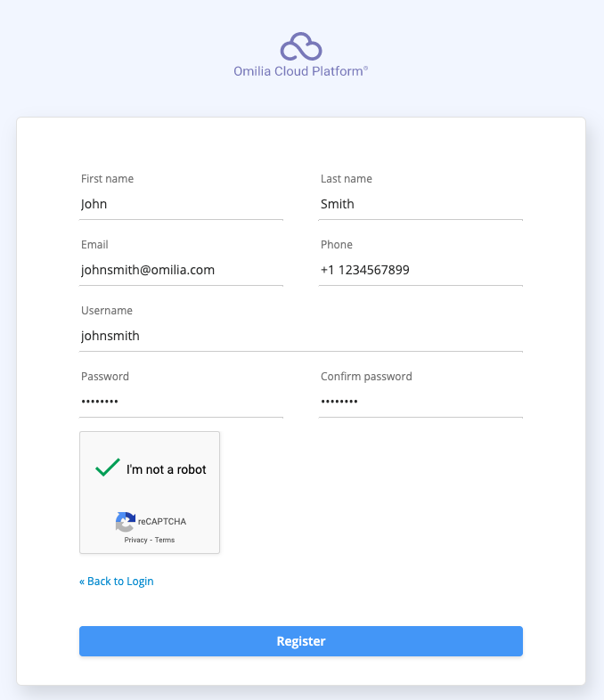Click the "Username" field label
The height and width of the screenshot is (700, 604).
[x=107, y=311]
